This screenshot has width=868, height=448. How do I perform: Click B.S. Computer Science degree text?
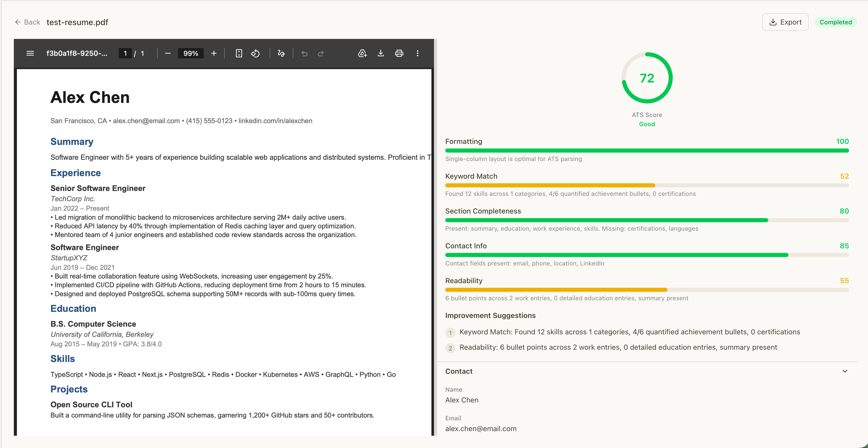tap(93, 324)
